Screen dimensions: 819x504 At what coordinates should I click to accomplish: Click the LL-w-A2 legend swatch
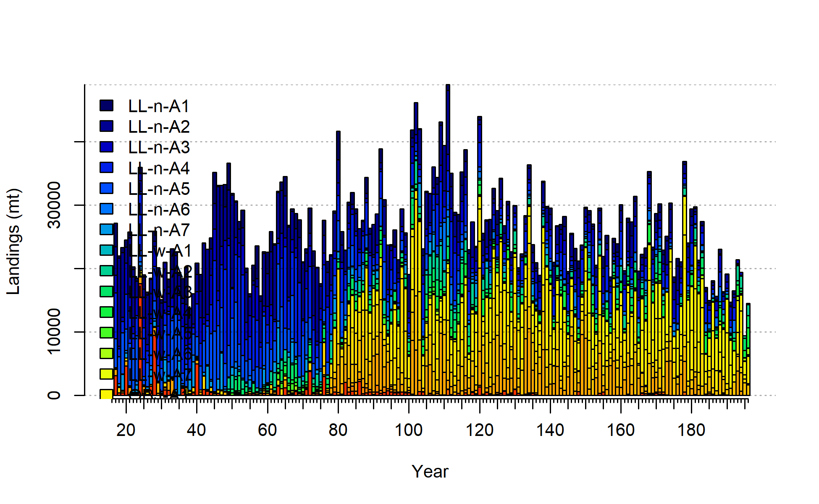point(106,270)
